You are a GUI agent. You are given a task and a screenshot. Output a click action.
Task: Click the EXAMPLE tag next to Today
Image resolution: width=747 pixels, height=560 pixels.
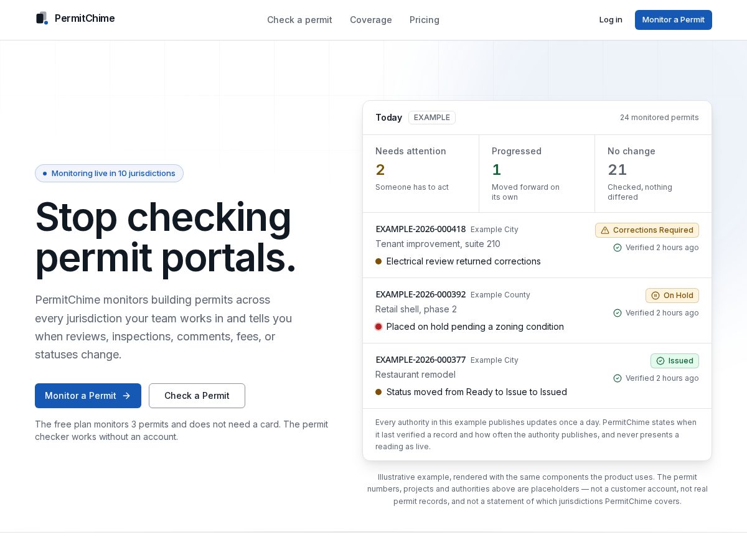432,118
